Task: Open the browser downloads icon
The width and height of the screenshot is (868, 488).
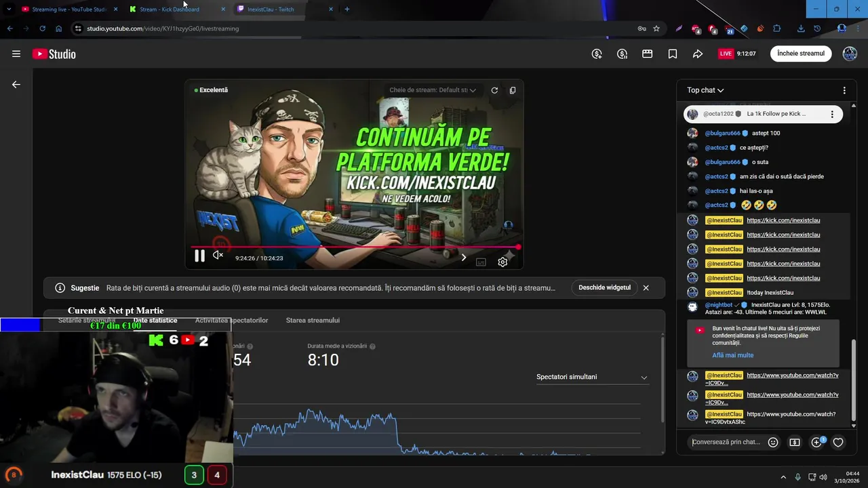Action: coord(801,28)
